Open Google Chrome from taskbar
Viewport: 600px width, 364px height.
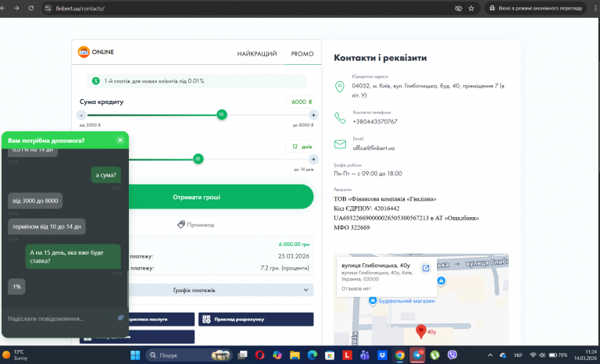pos(399,355)
